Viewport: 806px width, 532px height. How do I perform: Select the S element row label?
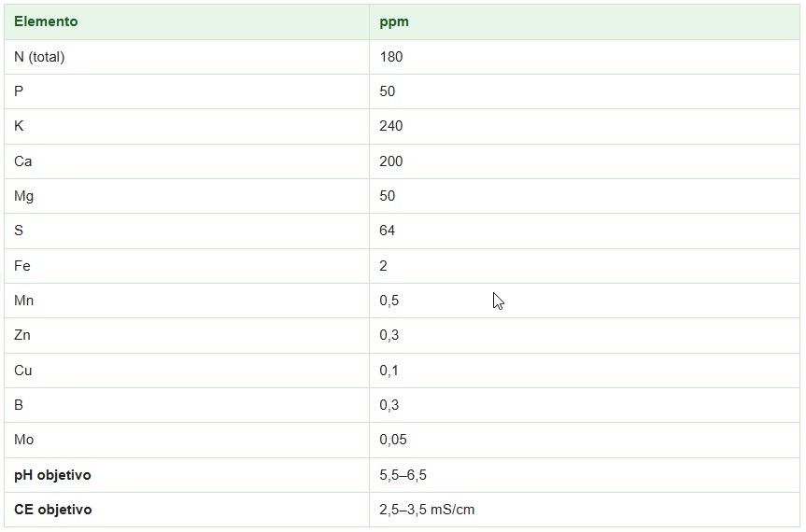(19, 231)
